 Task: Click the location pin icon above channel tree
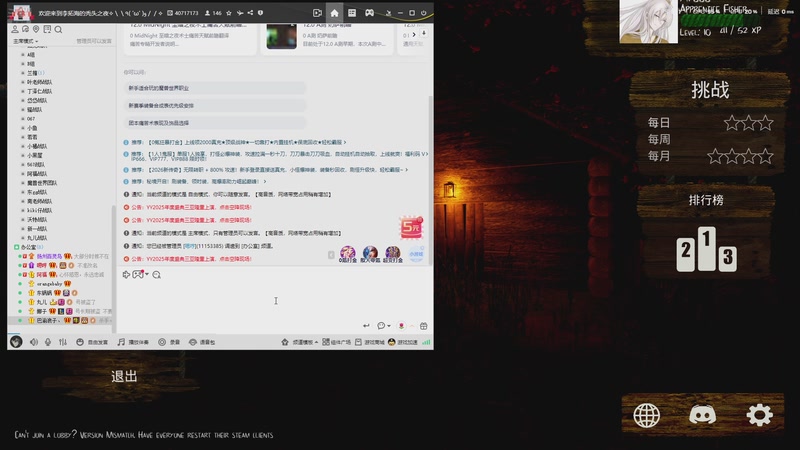pyautogui.click(x=36, y=29)
